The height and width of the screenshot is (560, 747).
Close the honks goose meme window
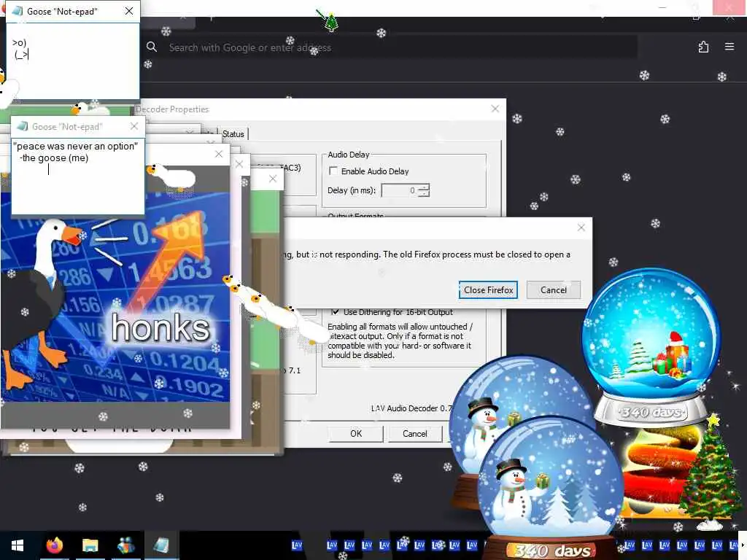click(x=219, y=154)
